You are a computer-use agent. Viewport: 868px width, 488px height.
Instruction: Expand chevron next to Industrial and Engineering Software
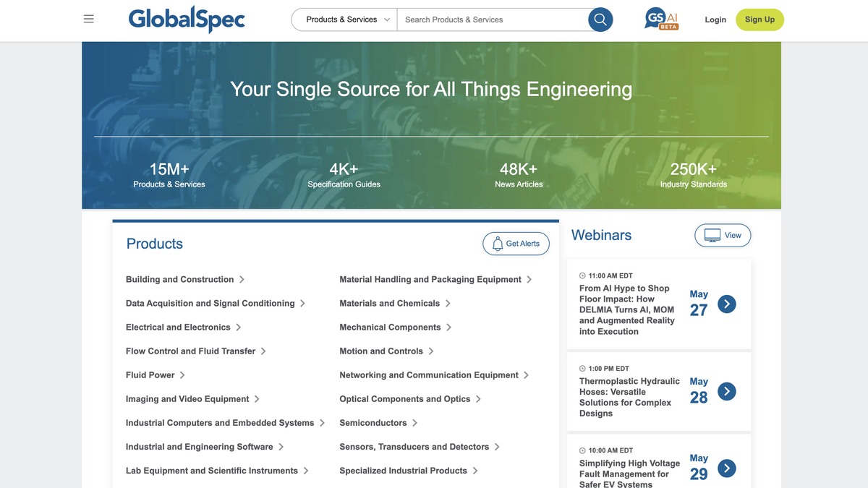tap(281, 447)
